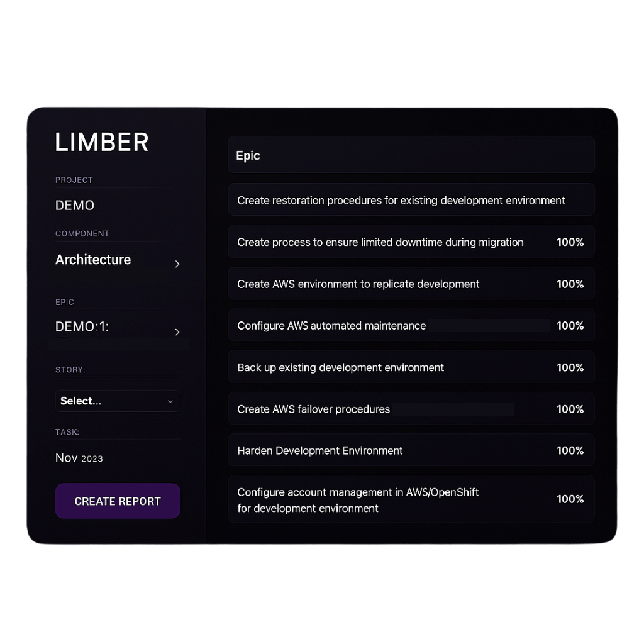Open Harden Development Environment row
644x644 pixels.
pyautogui.click(x=320, y=451)
